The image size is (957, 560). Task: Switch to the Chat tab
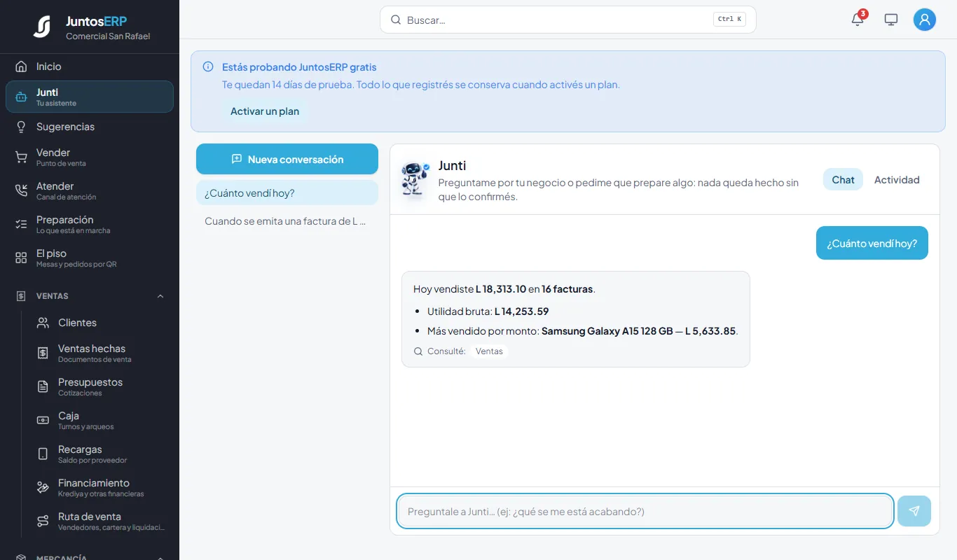point(843,179)
